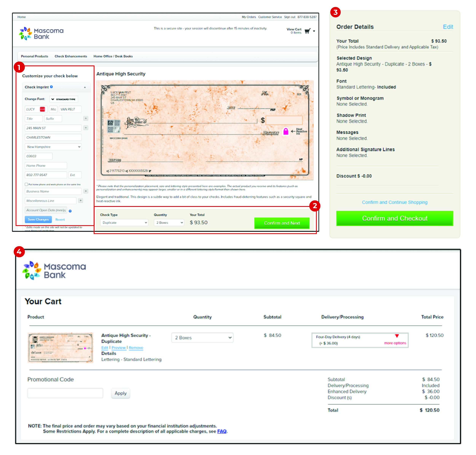Click the Apply promotional code button
Image resolution: width=476 pixels, height=455 pixels.
[121, 393]
